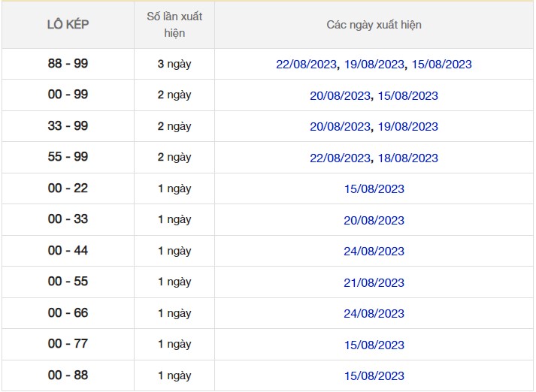Click the 15/08/2023 link for 00 - 77

[x=374, y=345]
